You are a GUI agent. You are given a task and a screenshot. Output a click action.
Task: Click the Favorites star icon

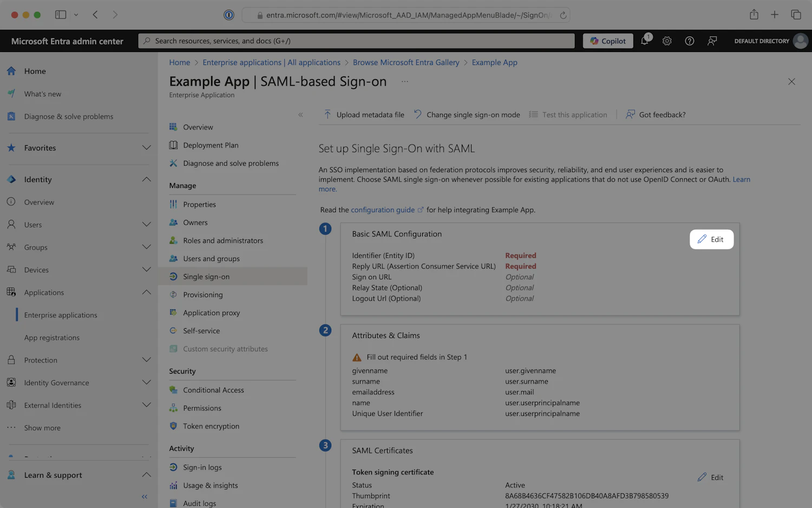(11, 148)
